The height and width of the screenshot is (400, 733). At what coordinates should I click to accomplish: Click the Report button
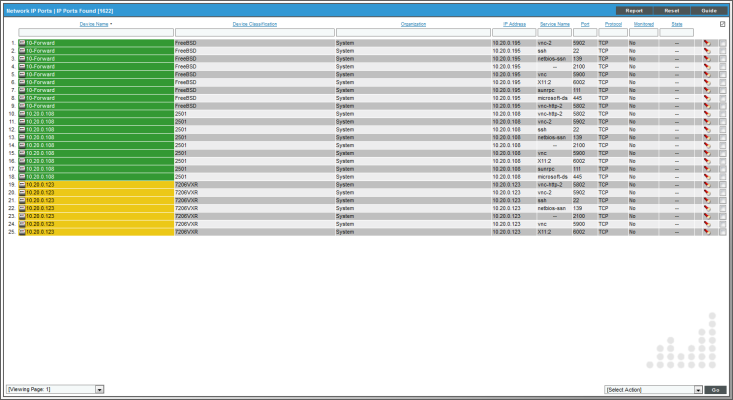click(634, 11)
